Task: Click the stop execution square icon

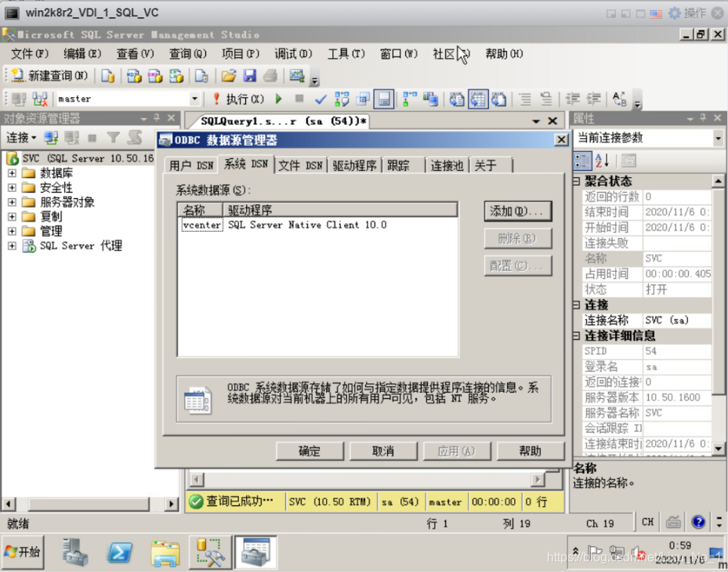Action: tap(299, 99)
